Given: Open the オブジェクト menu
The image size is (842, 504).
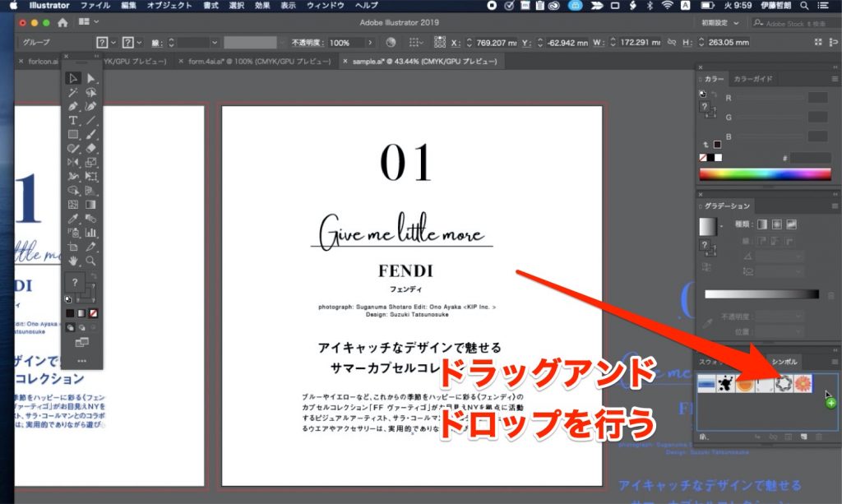Looking at the screenshot, I should [x=169, y=6].
